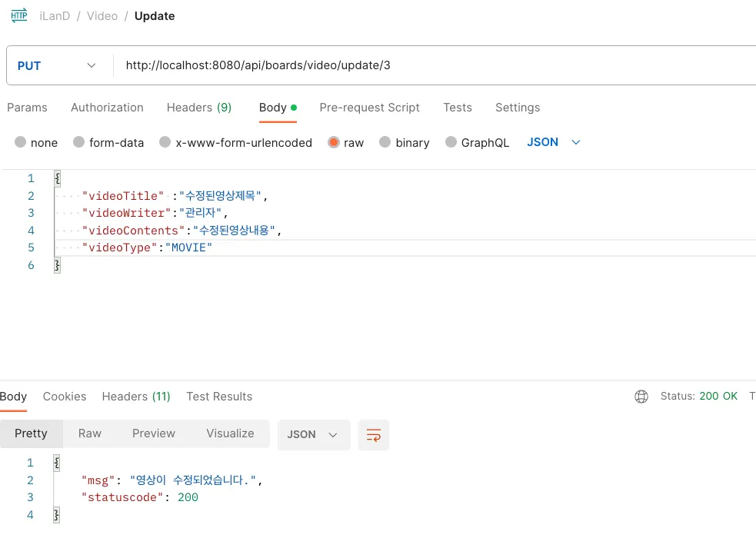The height and width of the screenshot is (548, 756).
Task: Switch to Pre-request Script tab
Action: point(369,108)
